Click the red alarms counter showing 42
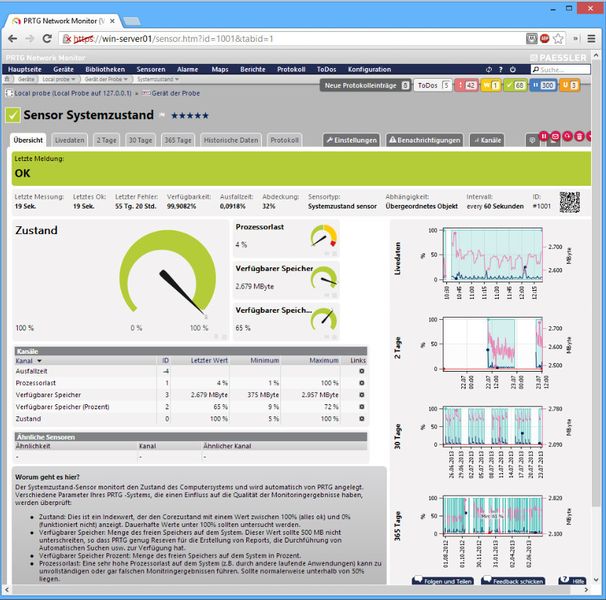 pos(467,85)
